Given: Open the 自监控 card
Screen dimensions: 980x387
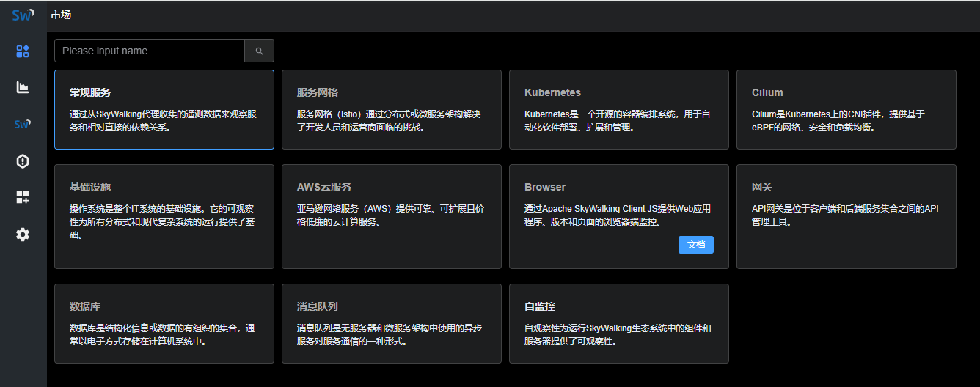Looking at the screenshot, I should (x=619, y=323).
